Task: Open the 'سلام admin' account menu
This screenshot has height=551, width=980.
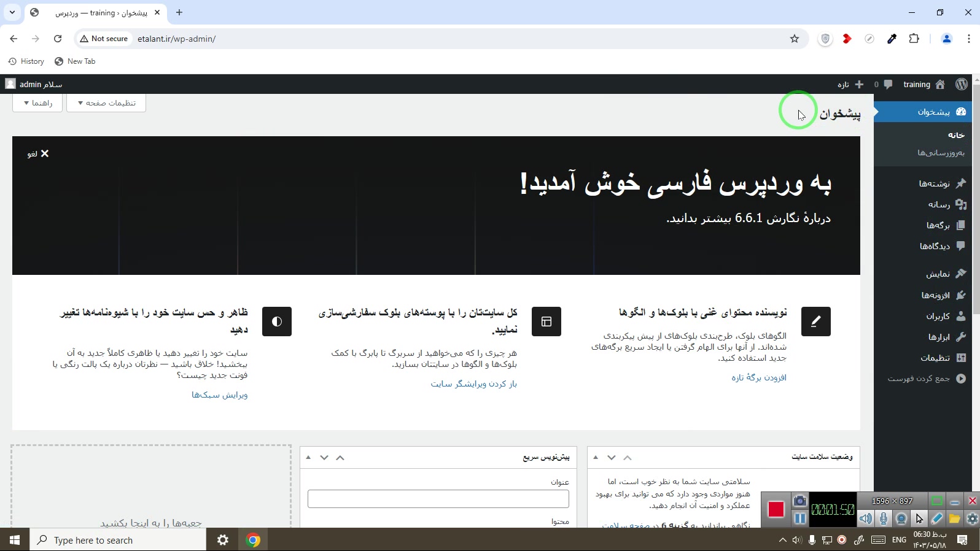Action: [x=34, y=84]
